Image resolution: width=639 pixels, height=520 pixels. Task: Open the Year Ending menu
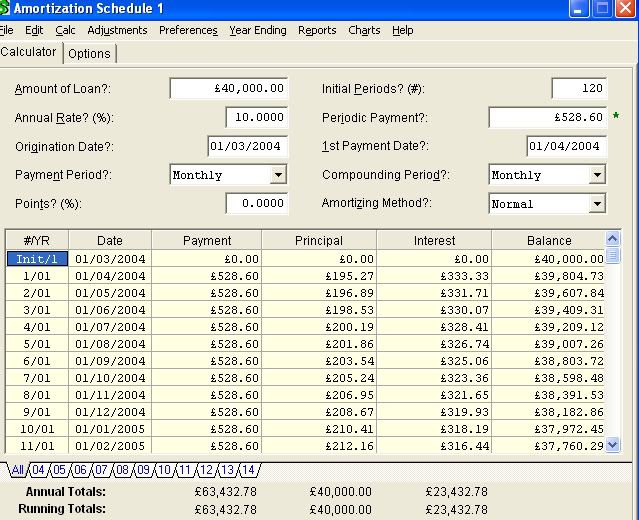258,30
